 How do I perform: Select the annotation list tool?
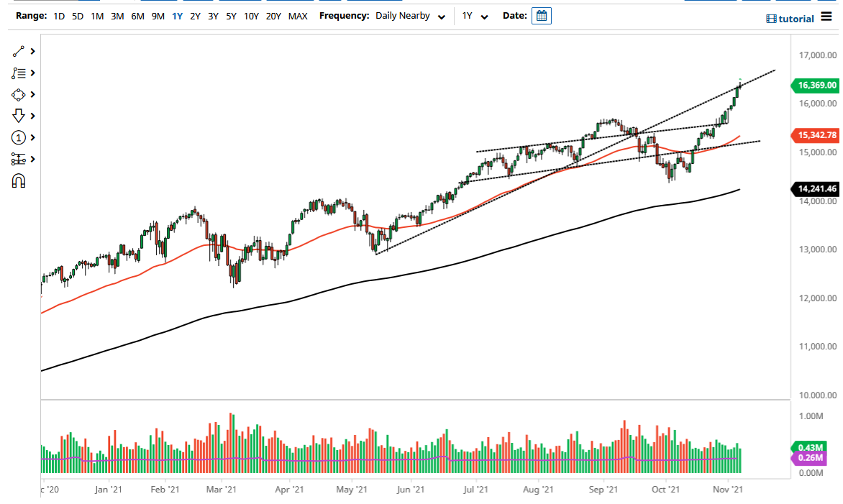(18, 73)
